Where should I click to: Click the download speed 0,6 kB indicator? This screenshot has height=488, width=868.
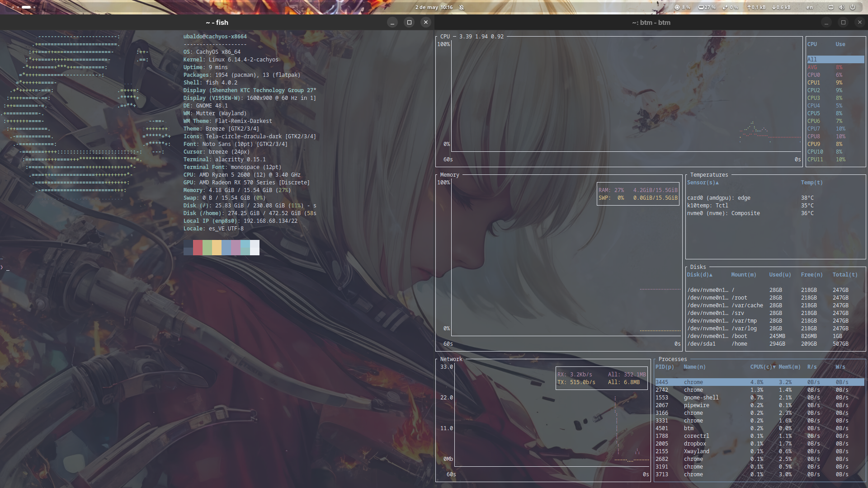pos(781,7)
